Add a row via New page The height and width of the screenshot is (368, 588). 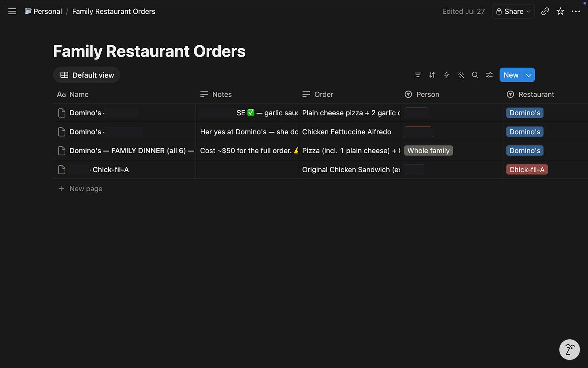click(80, 188)
